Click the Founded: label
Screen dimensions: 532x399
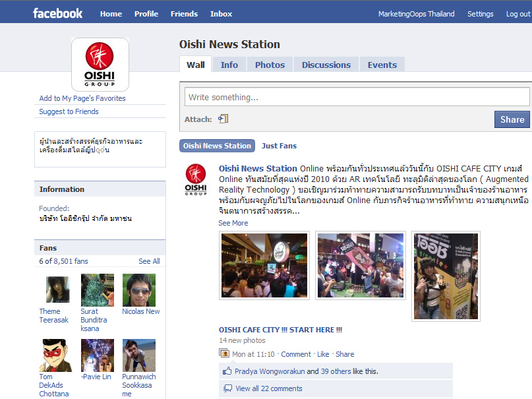(x=54, y=208)
